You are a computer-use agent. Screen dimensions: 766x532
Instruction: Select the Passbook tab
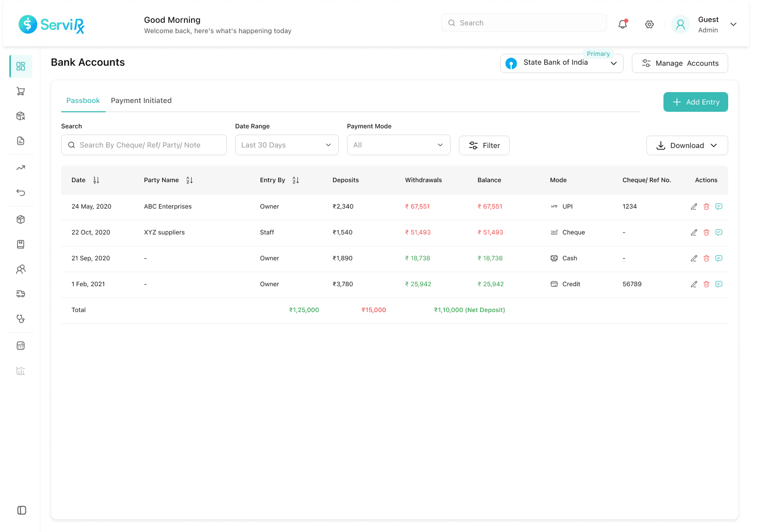83,100
